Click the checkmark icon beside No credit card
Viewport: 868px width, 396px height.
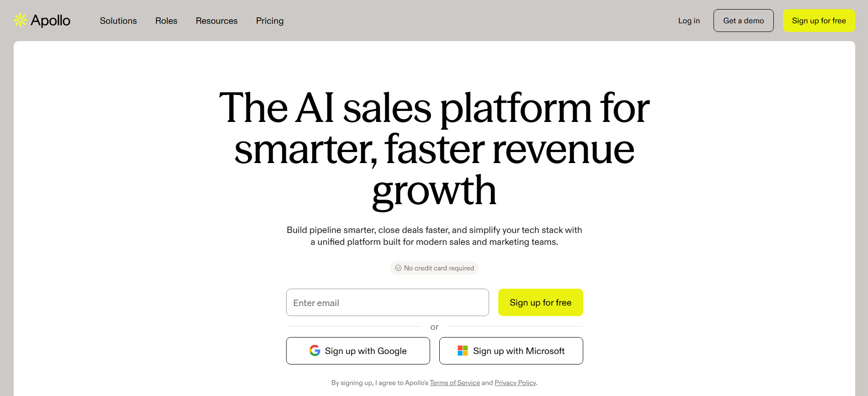click(x=398, y=268)
